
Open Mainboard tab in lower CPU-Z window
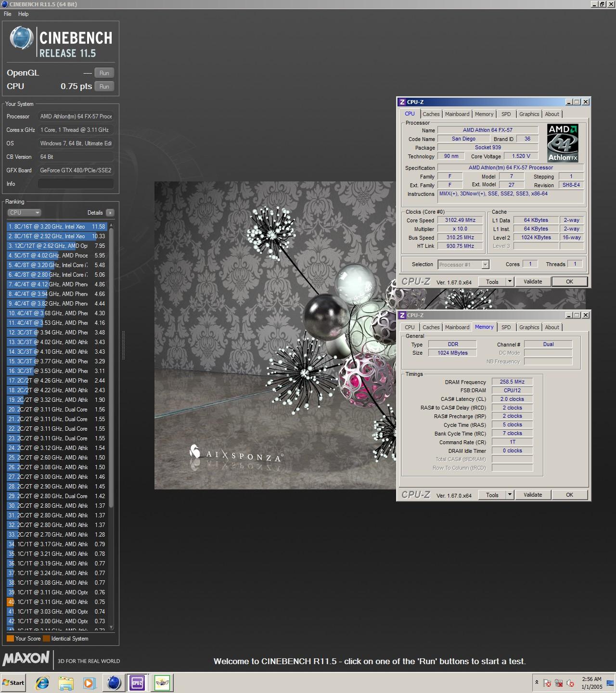pos(457,327)
